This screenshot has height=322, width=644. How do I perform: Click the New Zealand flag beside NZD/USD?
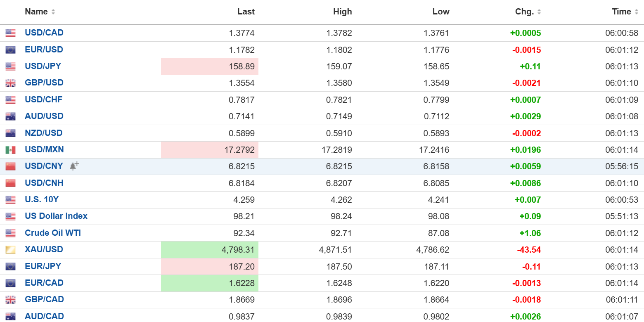click(10, 133)
